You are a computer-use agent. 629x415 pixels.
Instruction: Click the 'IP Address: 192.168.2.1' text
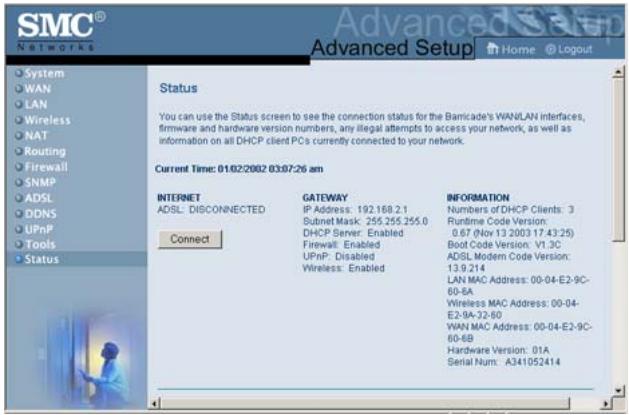pos(355,210)
